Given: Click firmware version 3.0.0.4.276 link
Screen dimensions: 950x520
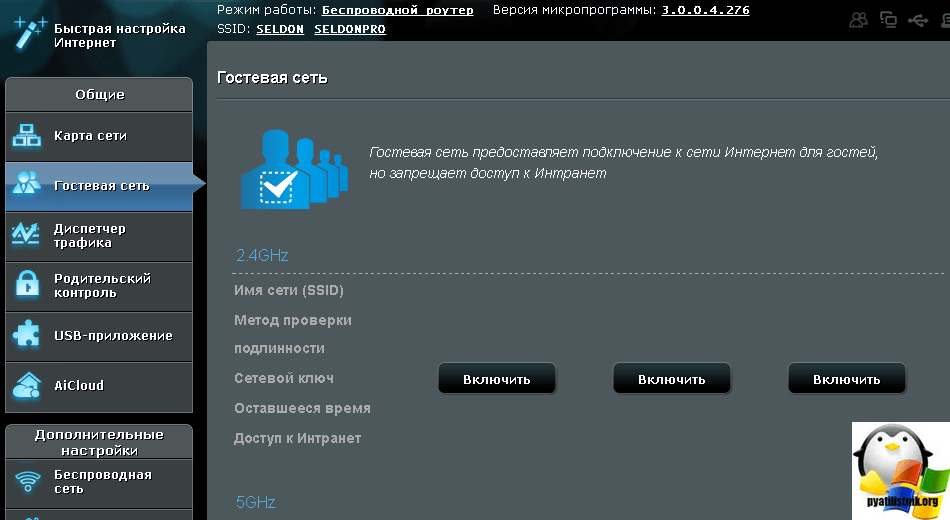Looking at the screenshot, I should point(705,10).
